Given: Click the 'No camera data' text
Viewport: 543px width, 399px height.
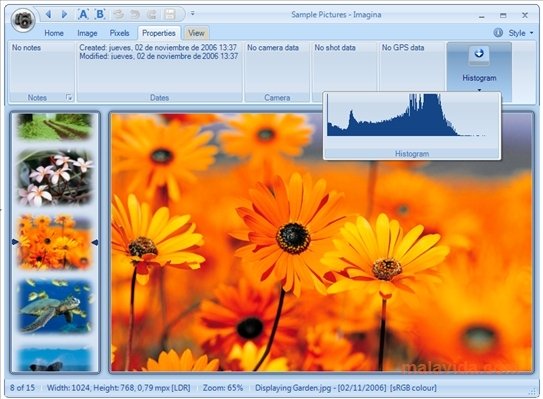Looking at the screenshot, I should point(273,48).
